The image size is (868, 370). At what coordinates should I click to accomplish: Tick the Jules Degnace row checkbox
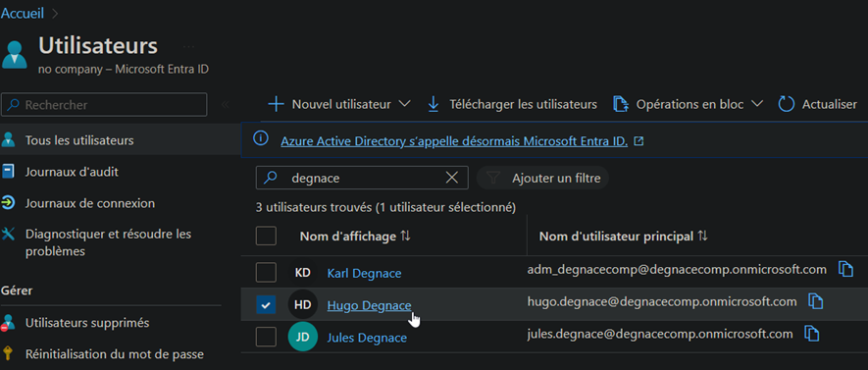(266, 337)
